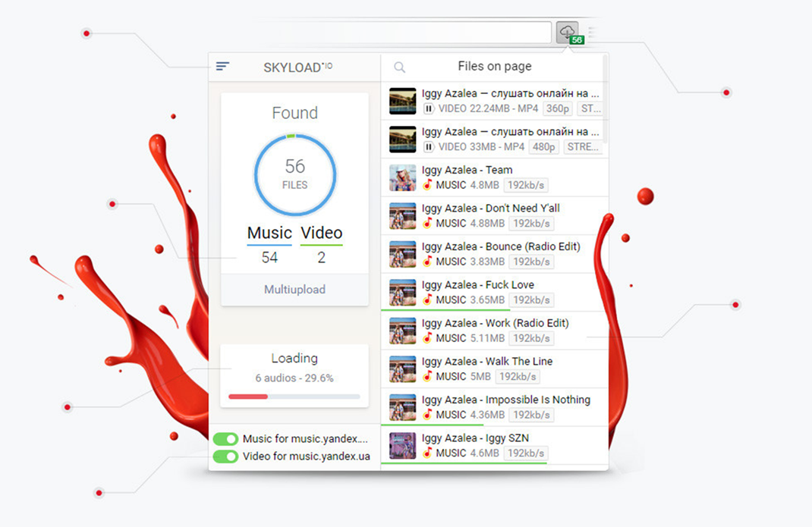This screenshot has width=812, height=527.
Task: Select the Music files tab
Action: [x=269, y=234]
